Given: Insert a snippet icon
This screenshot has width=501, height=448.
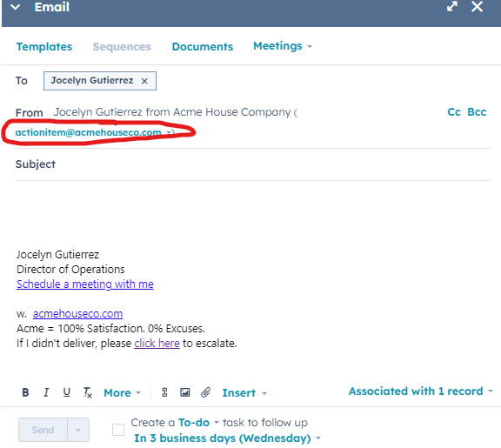Looking at the screenshot, I should point(164,392).
